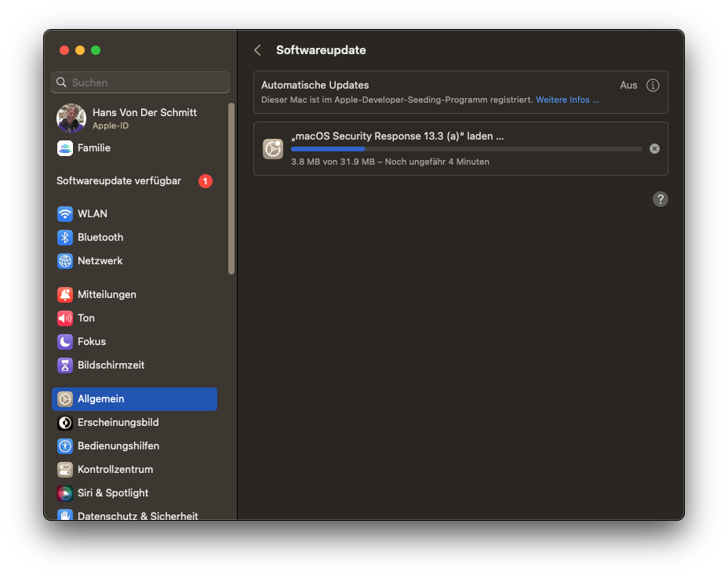Select the Netzwerk globe icon

(x=65, y=261)
